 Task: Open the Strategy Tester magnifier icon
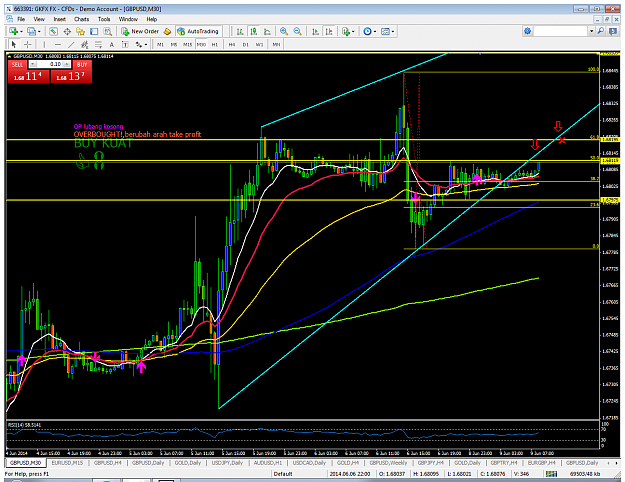[x=108, y=31]
